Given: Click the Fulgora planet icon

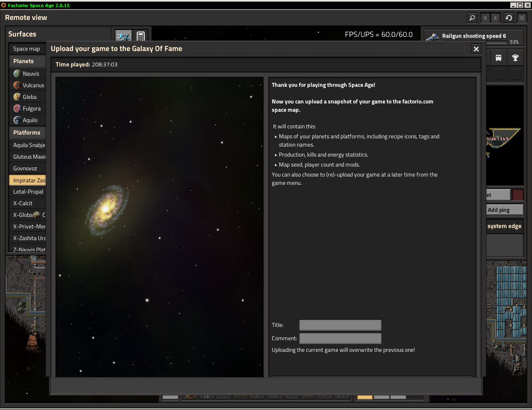Looking at the screenshot, I should point(17,108).
